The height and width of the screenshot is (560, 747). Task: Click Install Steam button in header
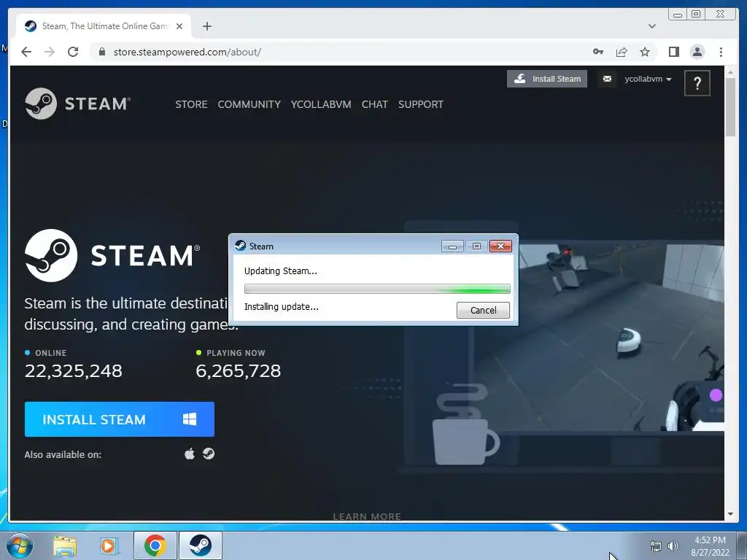pyautogui.click(x=547, y=79)
